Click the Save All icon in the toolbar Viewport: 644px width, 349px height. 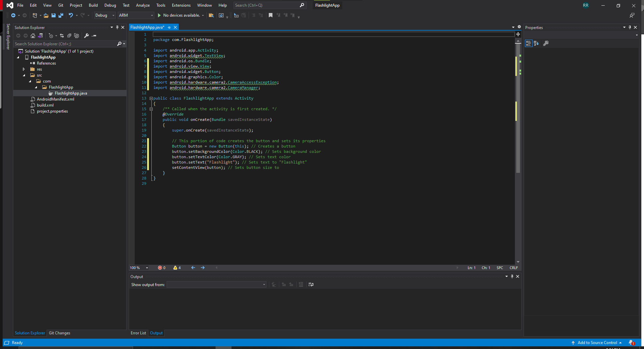[61, 15]
